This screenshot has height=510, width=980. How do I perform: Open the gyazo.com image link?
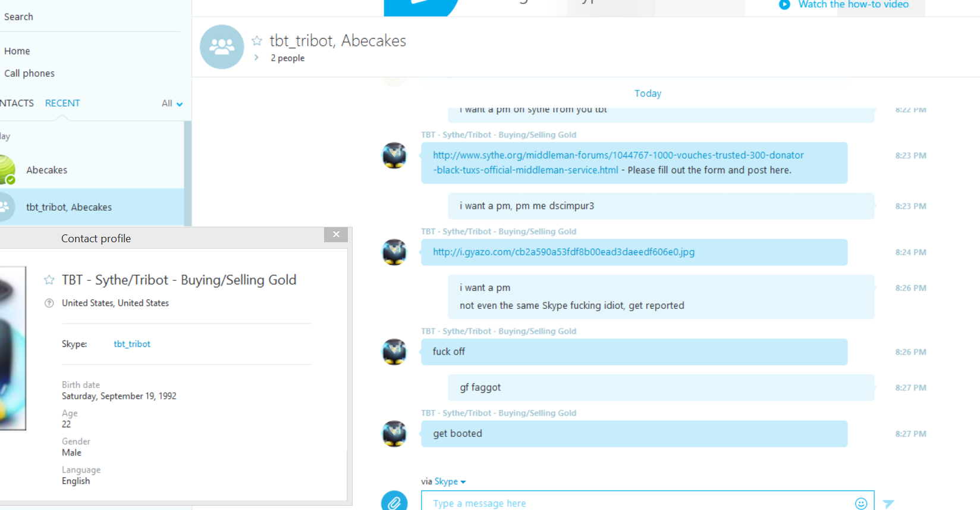[564, 252]
